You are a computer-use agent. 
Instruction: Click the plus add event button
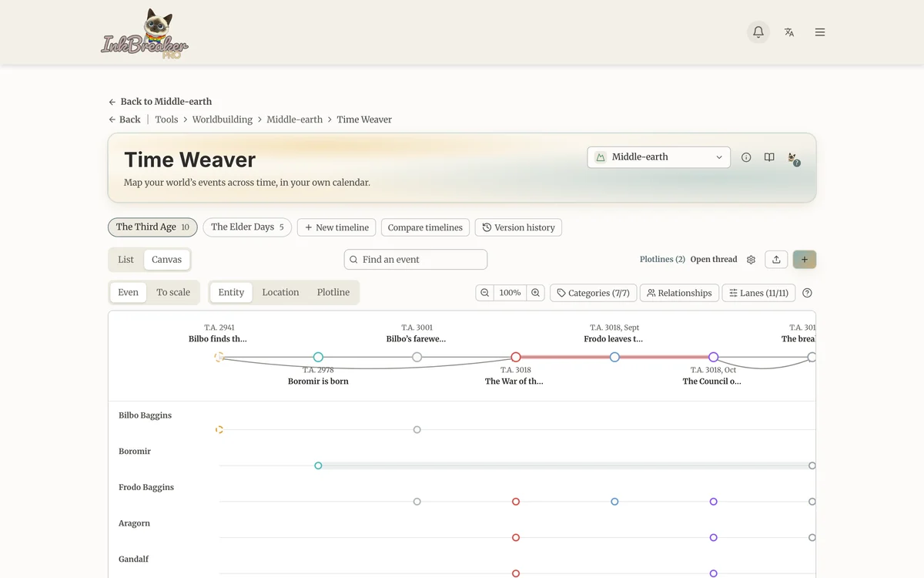click(805, 260)
